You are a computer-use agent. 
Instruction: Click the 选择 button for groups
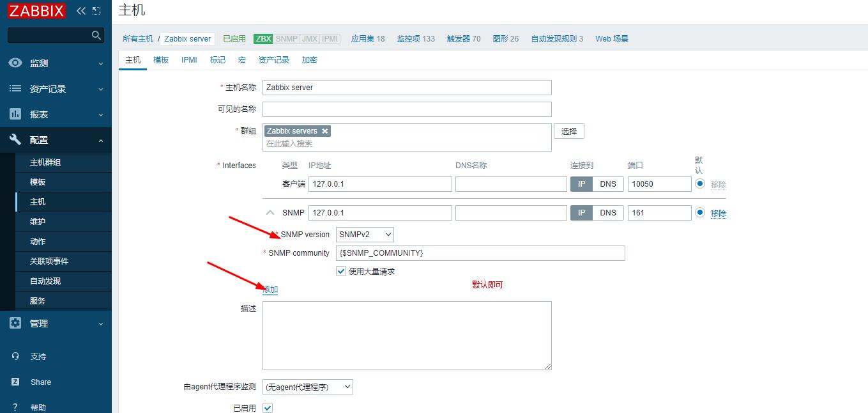pos(569,131)
